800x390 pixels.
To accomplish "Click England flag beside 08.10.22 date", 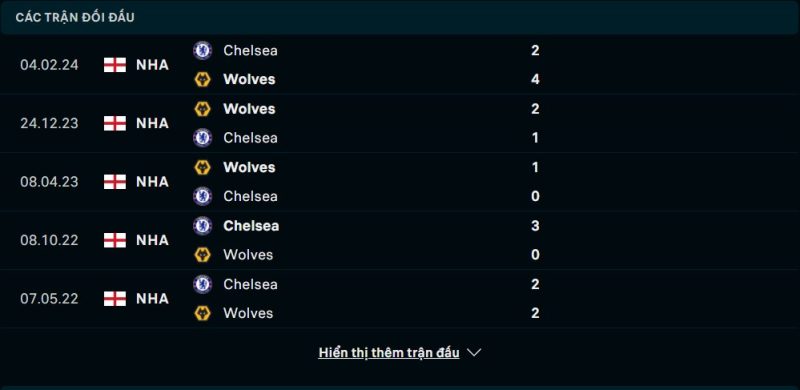I will point(115,240).
